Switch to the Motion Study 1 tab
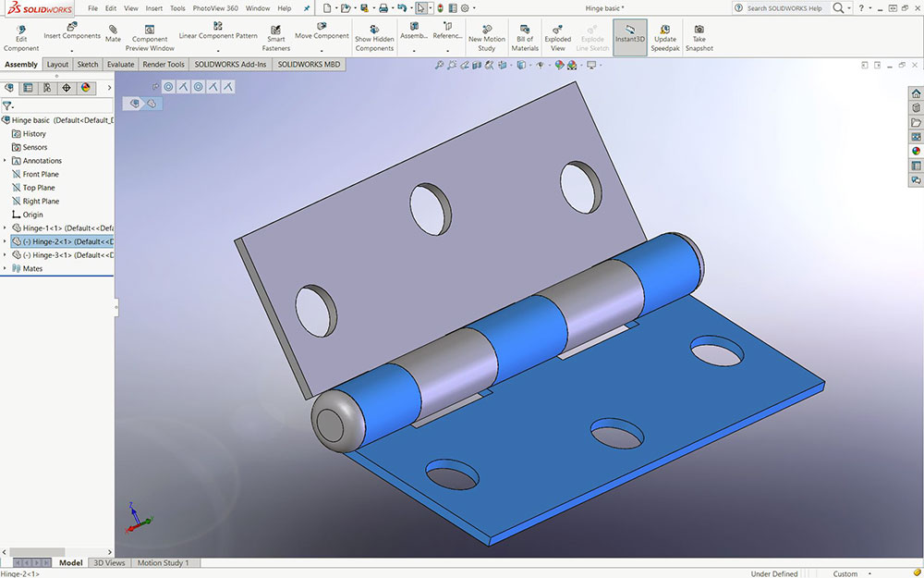The image size is (924, 578). [x=164, y=562]
